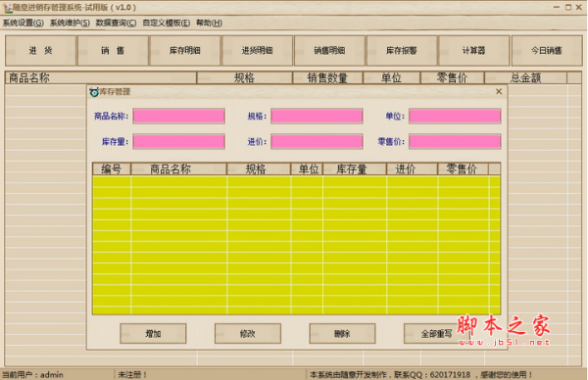The image size is (588, 380).
Task: Open 进货明细 from the toolbar
Action: click(x=257, y=51)
